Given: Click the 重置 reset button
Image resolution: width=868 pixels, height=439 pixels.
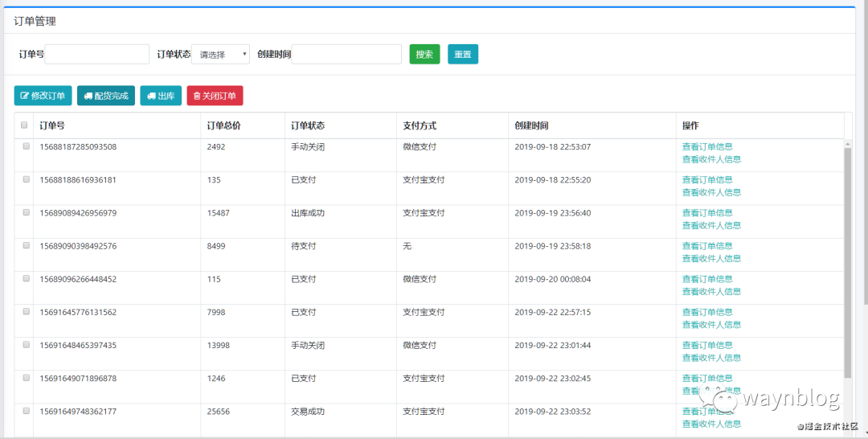Looking at the screenshot, I should (463, 54).
